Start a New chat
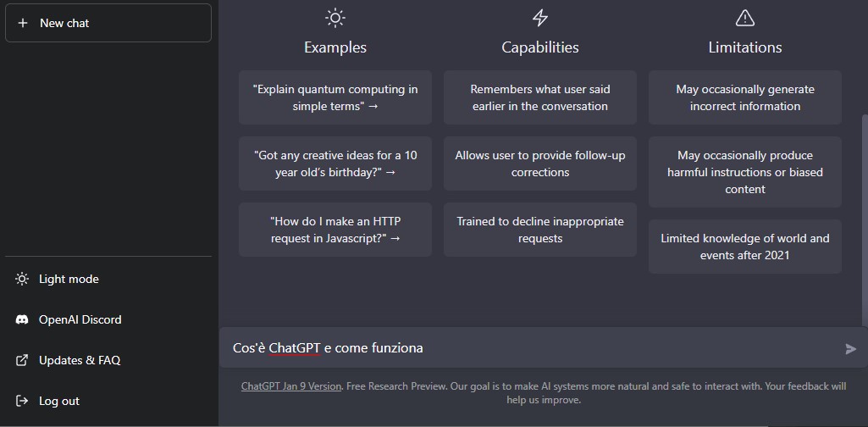The image size is (868, 427). pyautogui.click(x=108, y=23)
